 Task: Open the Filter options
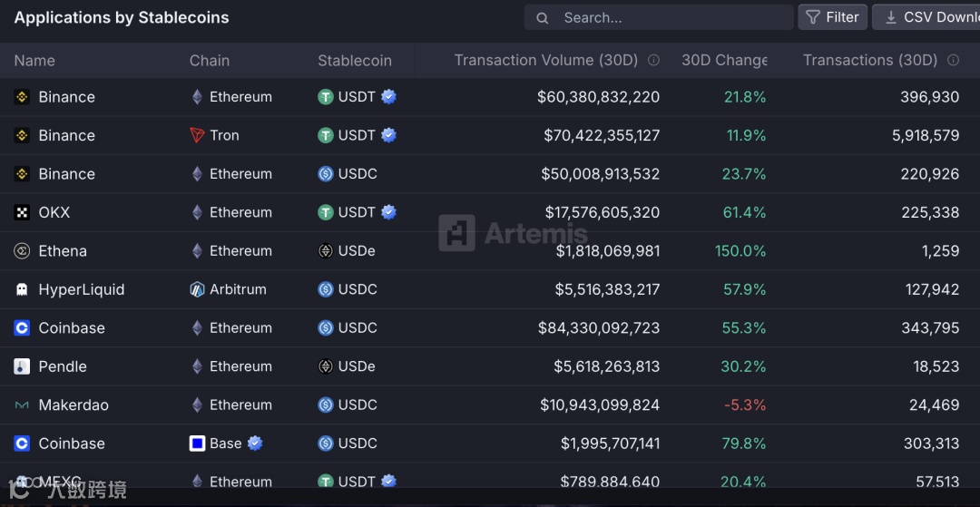(x=832, y=17)
